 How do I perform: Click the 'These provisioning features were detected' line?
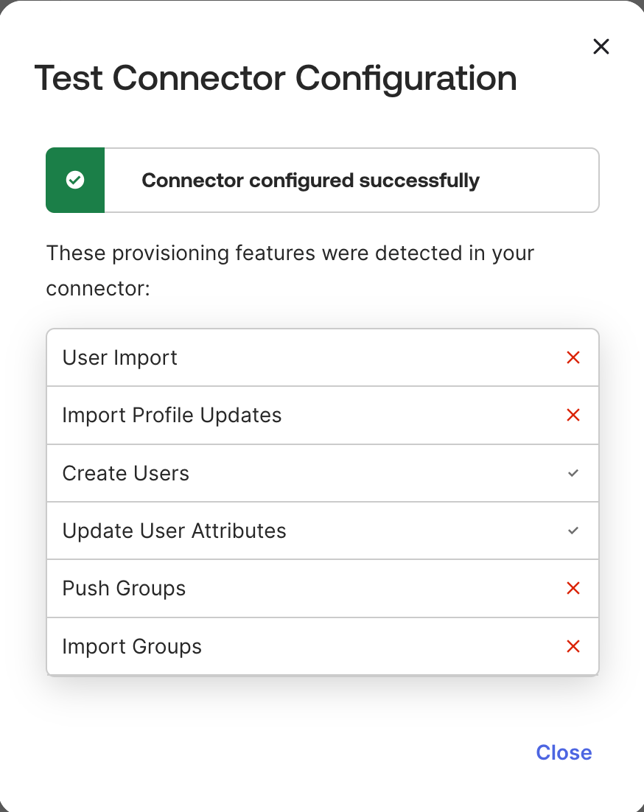[x=290, y=253]
